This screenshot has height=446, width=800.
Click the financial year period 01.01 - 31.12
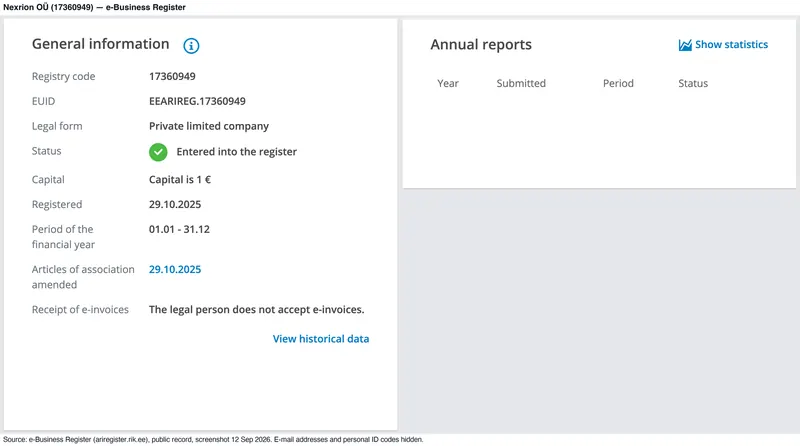pyautogui.click(x=179, y=230)
